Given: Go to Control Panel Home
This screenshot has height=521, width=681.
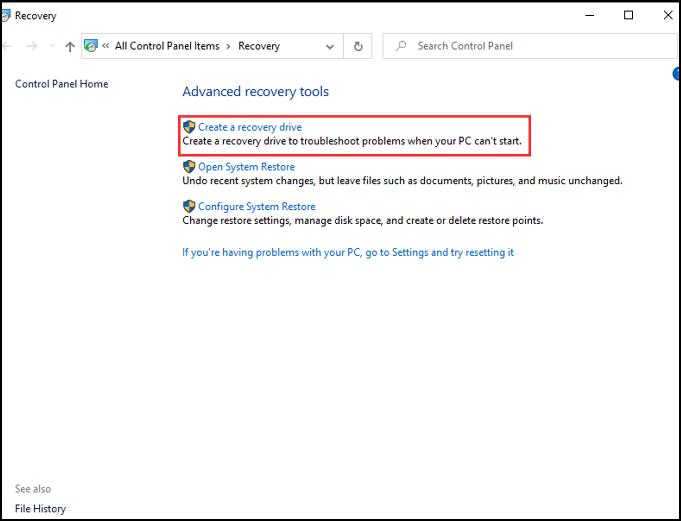Looking at the screenshot, I should click(x=62, y=84).
